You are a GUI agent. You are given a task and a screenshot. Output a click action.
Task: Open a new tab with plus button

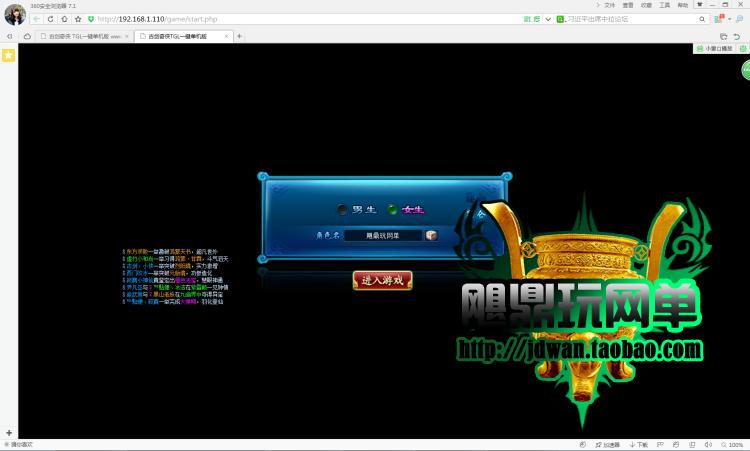(239, 36)
